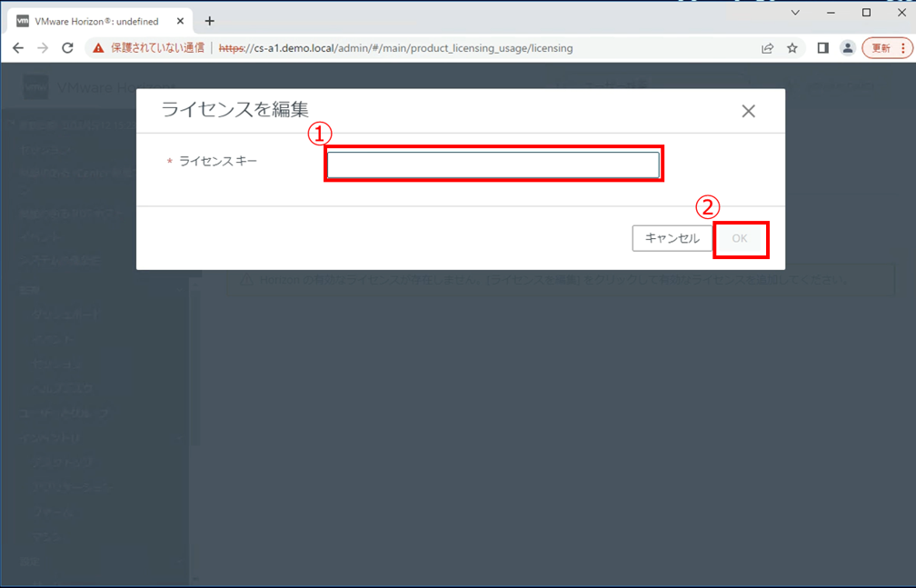Expand the tab search chevron
The height and width of the screenshot is (588, 916).
pos(795,13)
